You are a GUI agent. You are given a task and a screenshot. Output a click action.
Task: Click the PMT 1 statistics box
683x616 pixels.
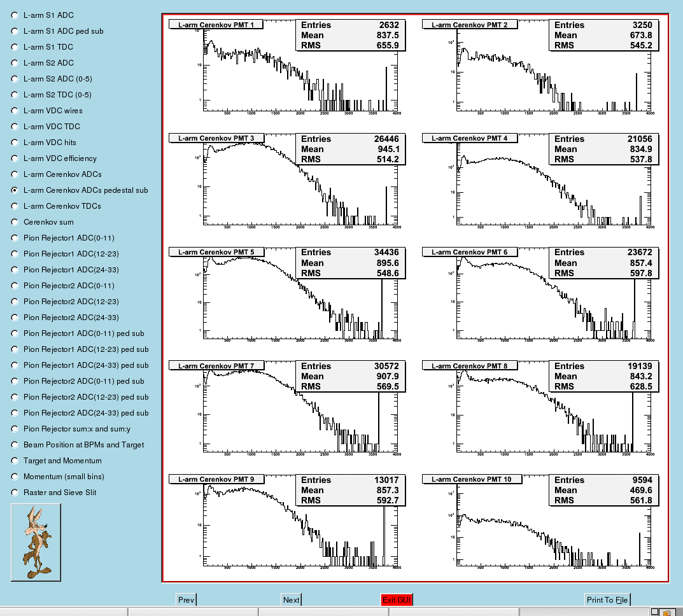tap(350, 35)
